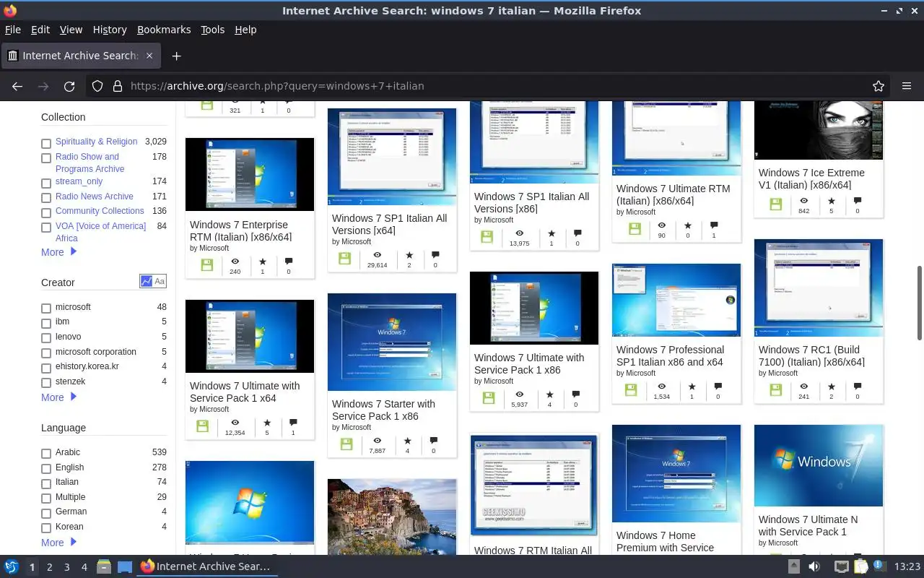Image resolution: width=924 pixels, height=578 pixels.
Task: Reload the page with the refresh icon
Action: (69, 86)
